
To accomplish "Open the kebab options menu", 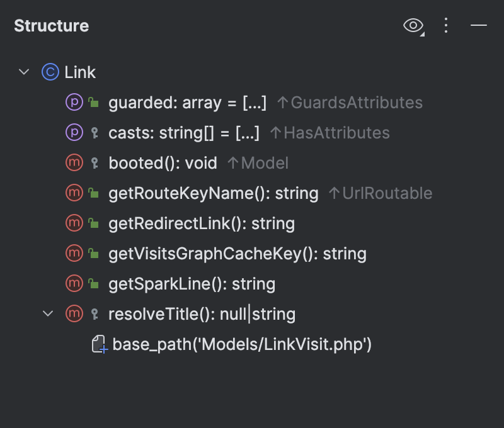I will [x=446, y=26].
